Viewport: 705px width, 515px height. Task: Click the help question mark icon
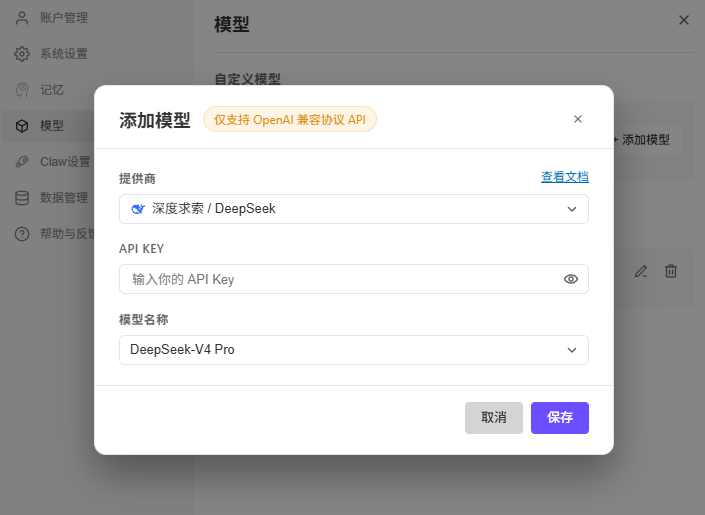pos(22,234)
